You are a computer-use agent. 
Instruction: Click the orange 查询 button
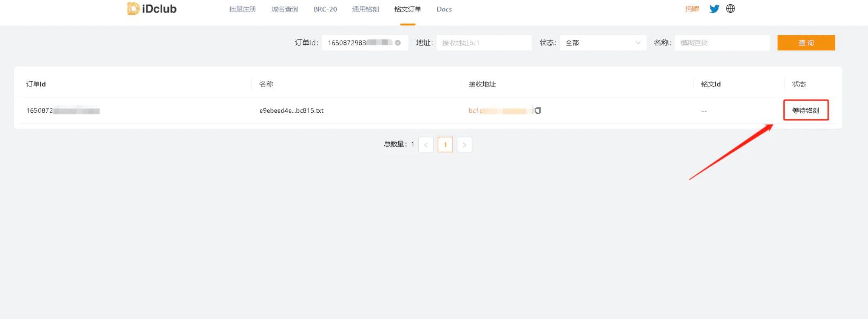(x=806, y=43)
